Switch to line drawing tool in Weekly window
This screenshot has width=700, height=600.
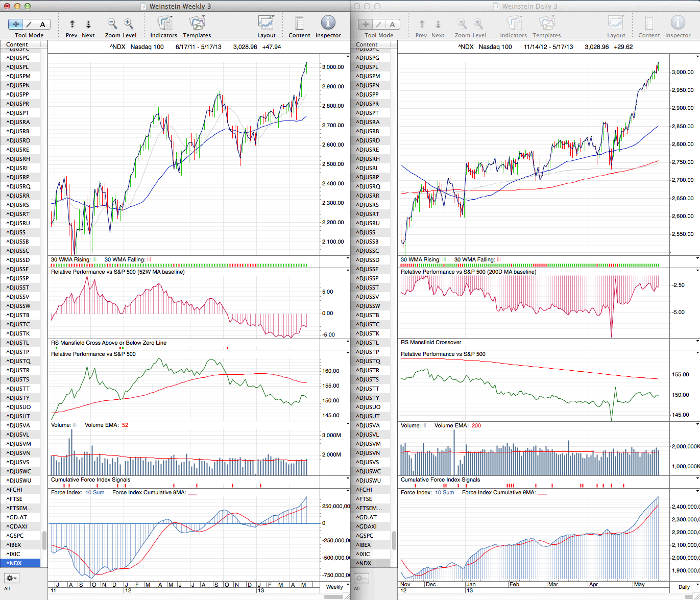coord(29,24)
